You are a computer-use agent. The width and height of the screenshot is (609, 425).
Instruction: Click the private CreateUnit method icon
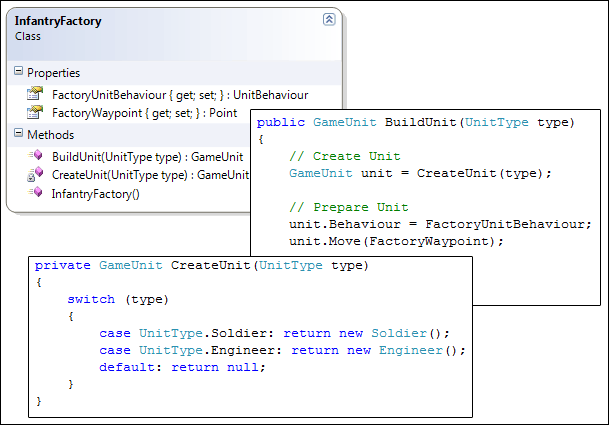(35, 174)
